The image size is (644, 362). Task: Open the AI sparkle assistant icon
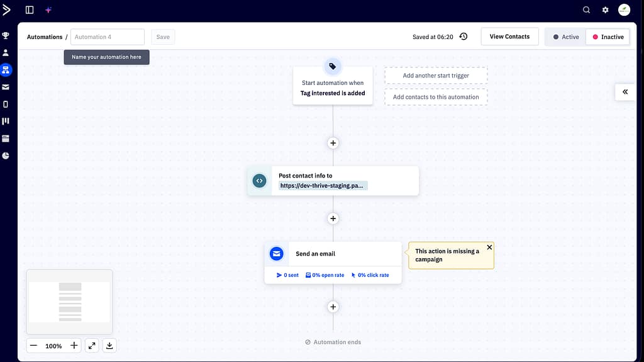(x=48, y=10)
